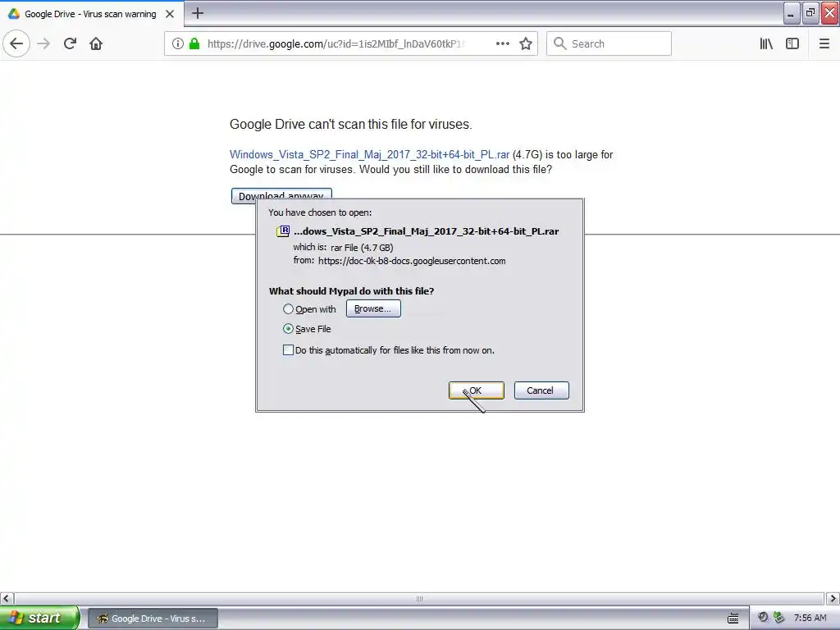
Task: Open the Windows start menu
Action: [x=39, y=618]
